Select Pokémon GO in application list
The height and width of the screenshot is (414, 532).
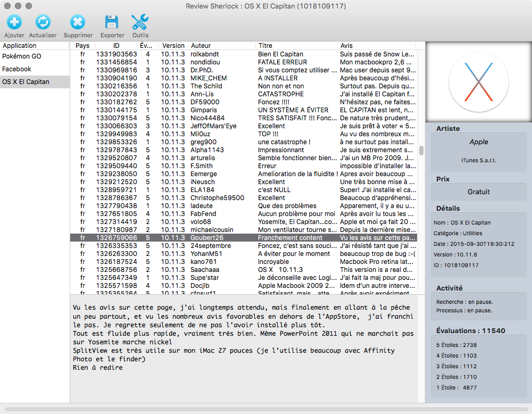(x=35, y=56)
